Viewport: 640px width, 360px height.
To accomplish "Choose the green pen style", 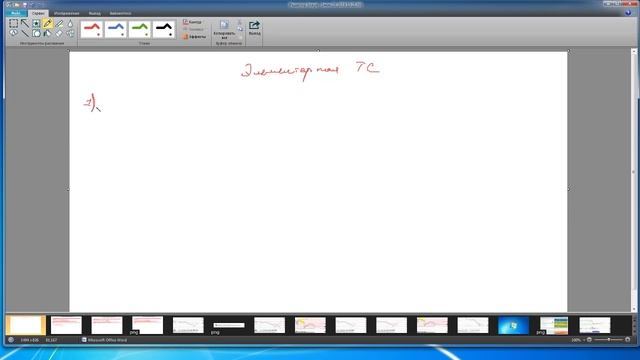I will tap(140, 29).
